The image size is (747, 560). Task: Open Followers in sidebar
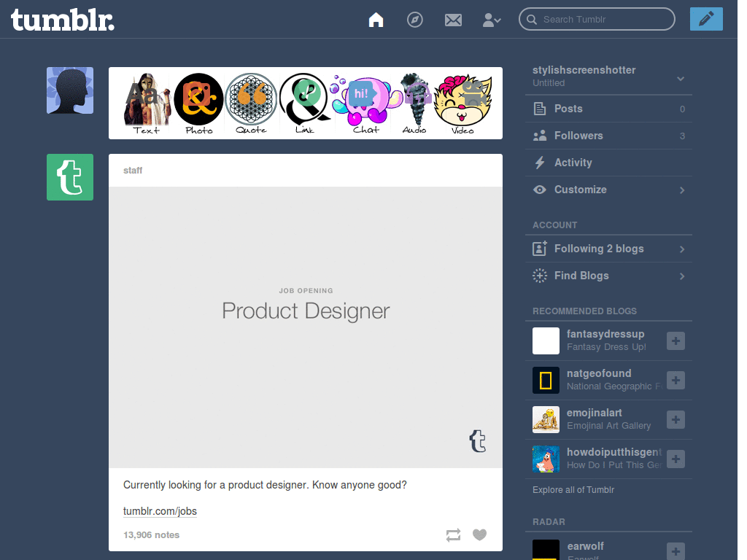pos(608,136)
